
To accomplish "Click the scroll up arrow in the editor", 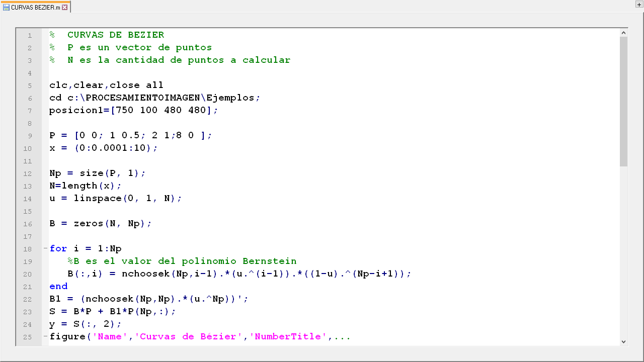I will pos(624,33).
